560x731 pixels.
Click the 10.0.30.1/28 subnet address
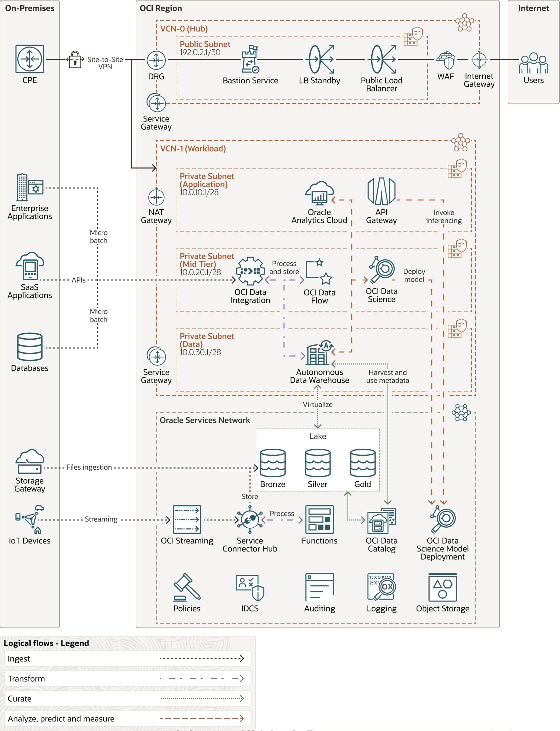click(x=200, y=352)
